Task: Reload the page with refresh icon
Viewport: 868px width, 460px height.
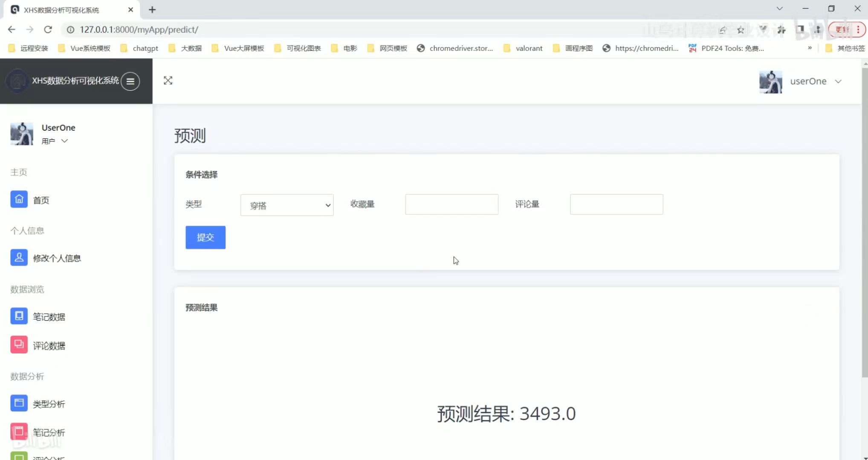Action: point(48,29)
